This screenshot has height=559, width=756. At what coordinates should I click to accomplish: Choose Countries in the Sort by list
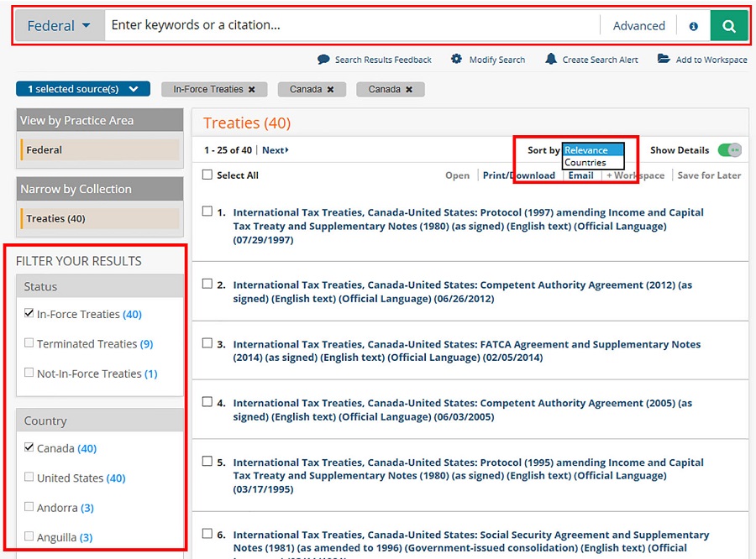pyautogui.click(x=585, y=163)
